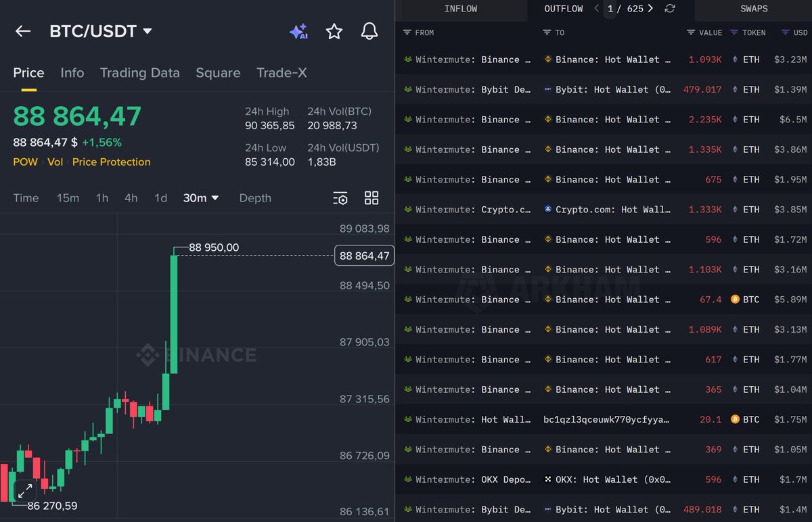Open the Trade-X tab

point(281,73)
